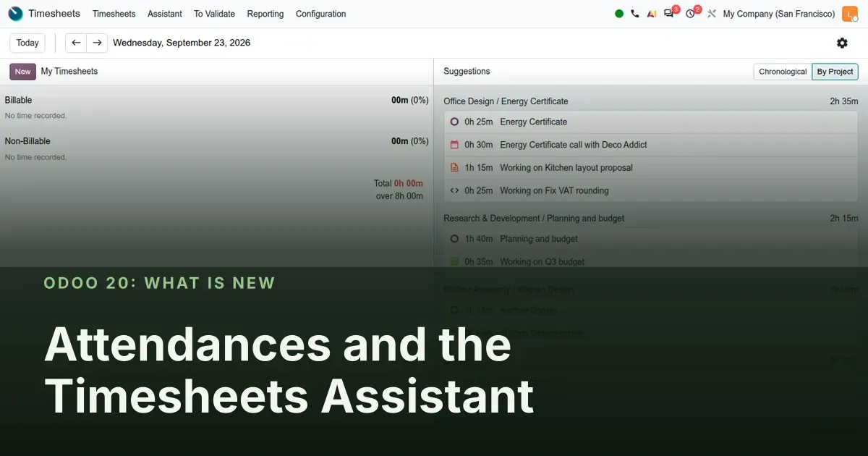Click circle icon beside Energy Certificate 0h 25m
868x456 pixels.
tap(454, 122)
